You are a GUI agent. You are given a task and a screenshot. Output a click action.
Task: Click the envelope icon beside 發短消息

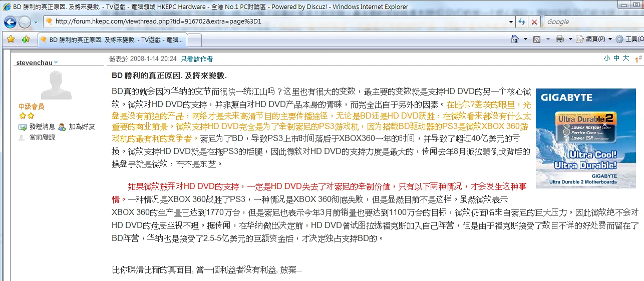(x=23, y=127)
